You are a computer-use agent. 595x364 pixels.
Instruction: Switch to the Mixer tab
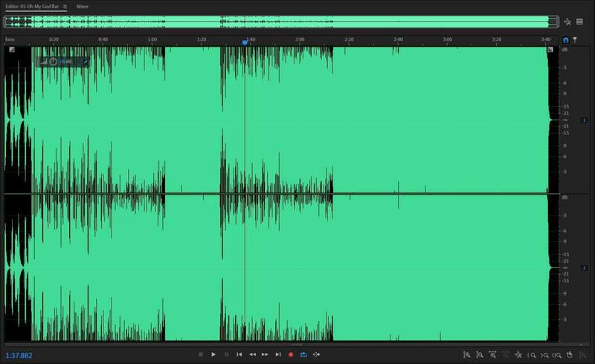pos(83,6)
